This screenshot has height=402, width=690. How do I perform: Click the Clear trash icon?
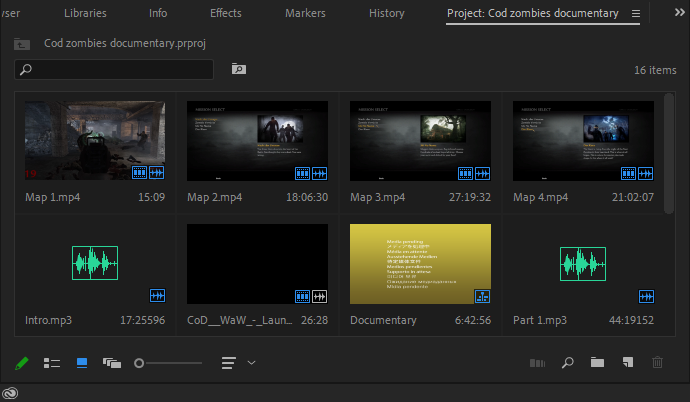tap(657, 362)
